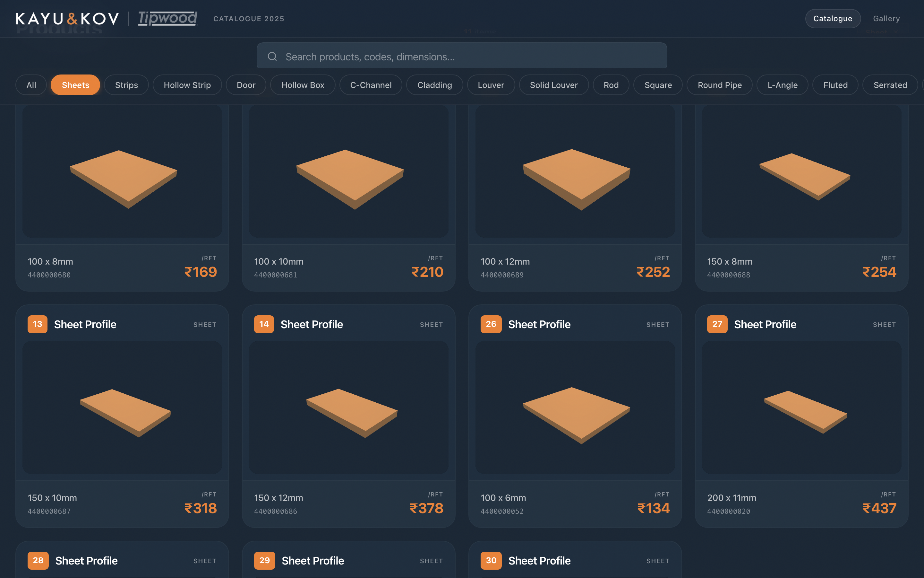Filter by Cladding category
This screenshot has width=924, height=578.
[x=434, y=85]
